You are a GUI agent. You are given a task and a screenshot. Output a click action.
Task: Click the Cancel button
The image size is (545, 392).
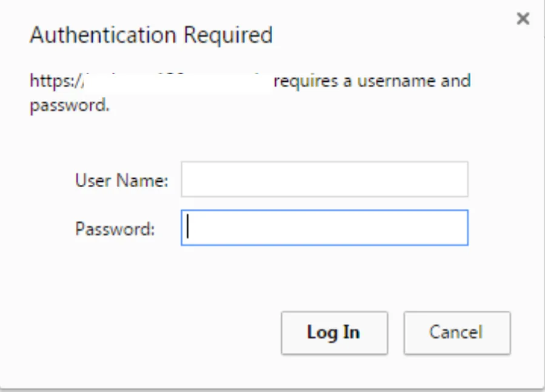(456, 333)
